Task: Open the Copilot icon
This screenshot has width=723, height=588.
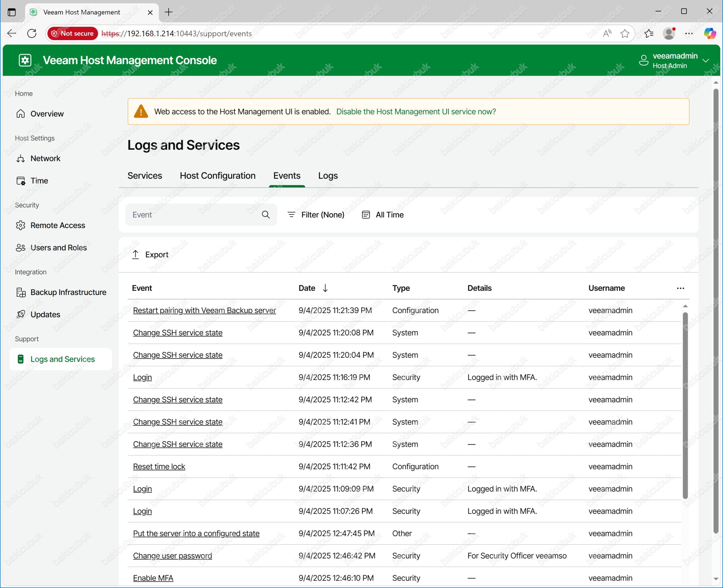Action: click(x=710, y=33)
